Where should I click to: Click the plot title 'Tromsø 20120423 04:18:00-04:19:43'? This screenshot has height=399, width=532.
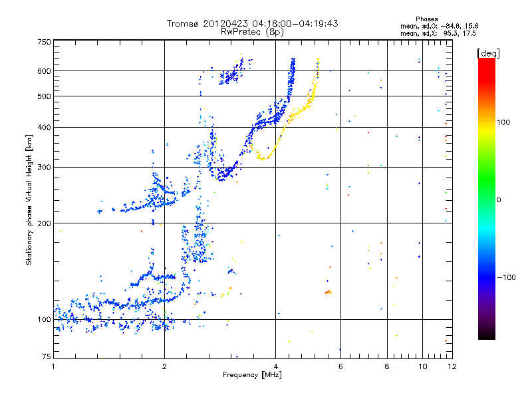[252, 23]
